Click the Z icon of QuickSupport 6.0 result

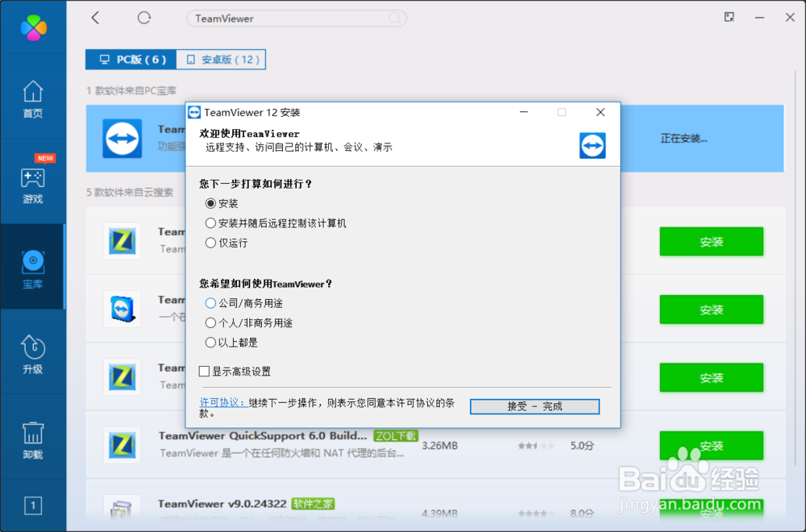pos(123,445)
